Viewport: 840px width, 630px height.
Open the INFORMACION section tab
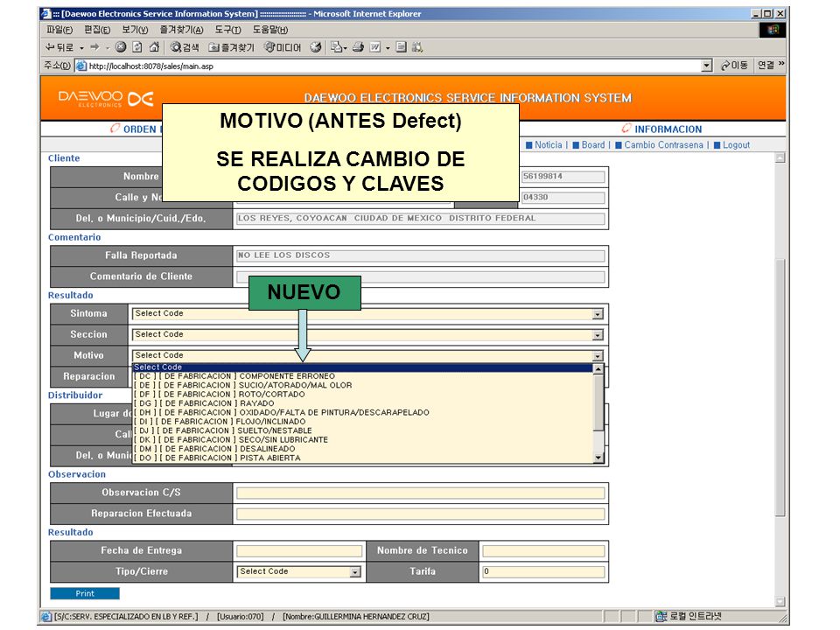[x=661, y=129]
